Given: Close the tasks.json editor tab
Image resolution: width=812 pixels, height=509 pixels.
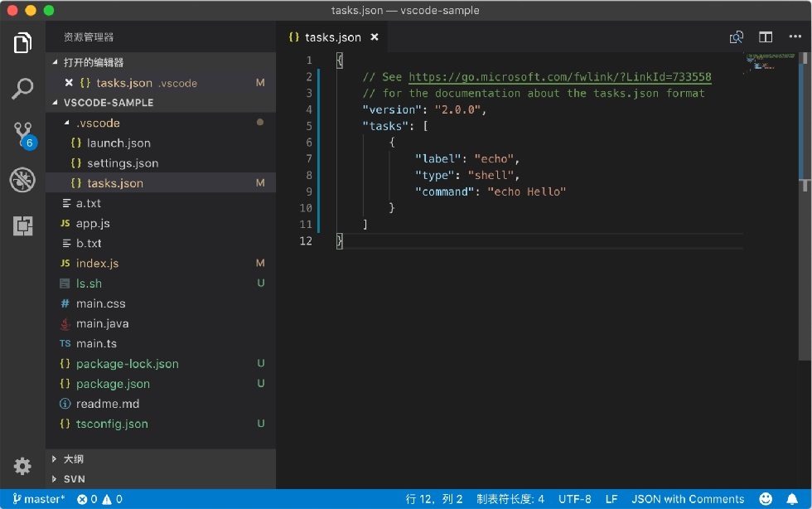Looking at the screenshot, I should point(375,37).
